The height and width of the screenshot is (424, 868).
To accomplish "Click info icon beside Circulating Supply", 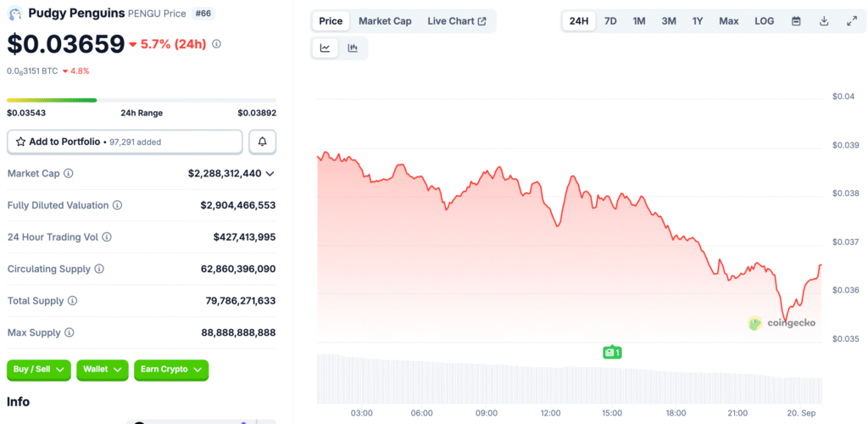I will [x=99, y=269].
